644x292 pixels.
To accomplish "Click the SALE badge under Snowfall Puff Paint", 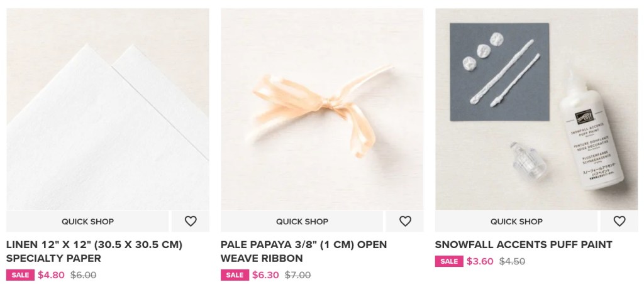I will click(x=449, y=261).
